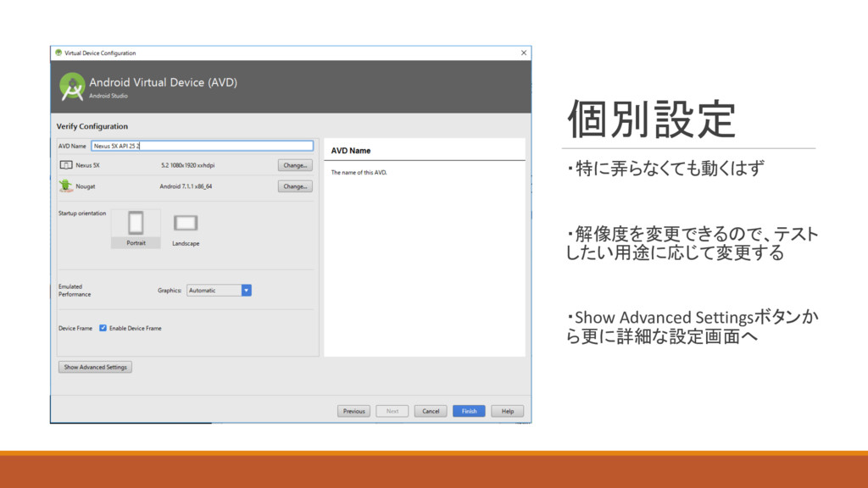Click the 'Nougat' label text
This screenshot has height=488, width=868.
(x=86, y=186)
